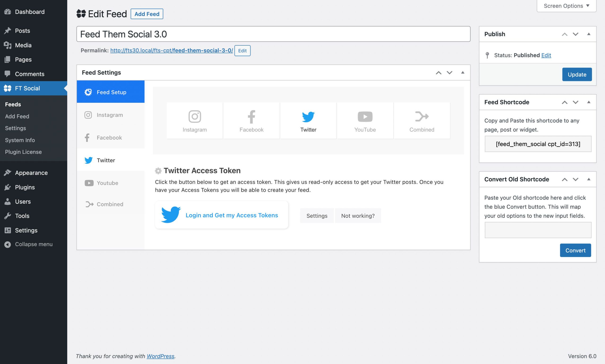The image size is (605, 364).
Task: Click the Feed Setup gear icon
Action: 88,92
